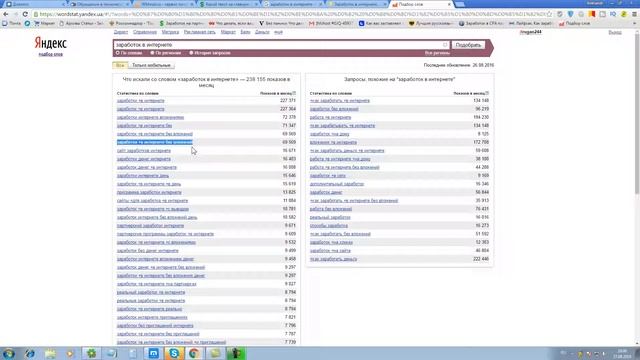The image size is (640, 360).
Task: Open 'Справочник' in the top navigation
Action: (x=145, y=32)
